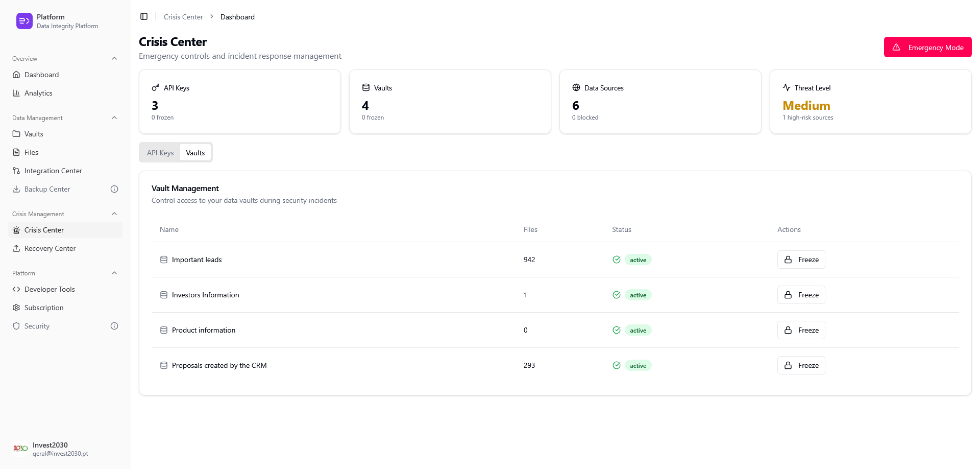
Task: Click the Developer Tools code icon
Action: (16, 289)
